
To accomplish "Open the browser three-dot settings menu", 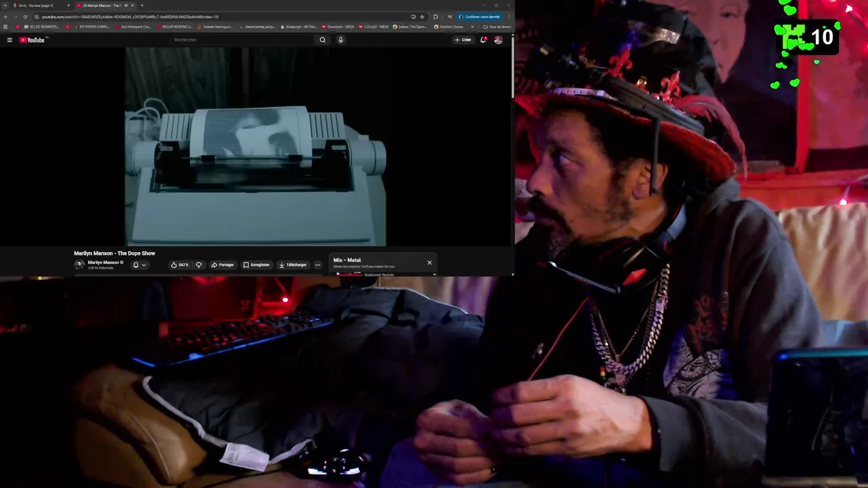I will [x=509, y=17].
